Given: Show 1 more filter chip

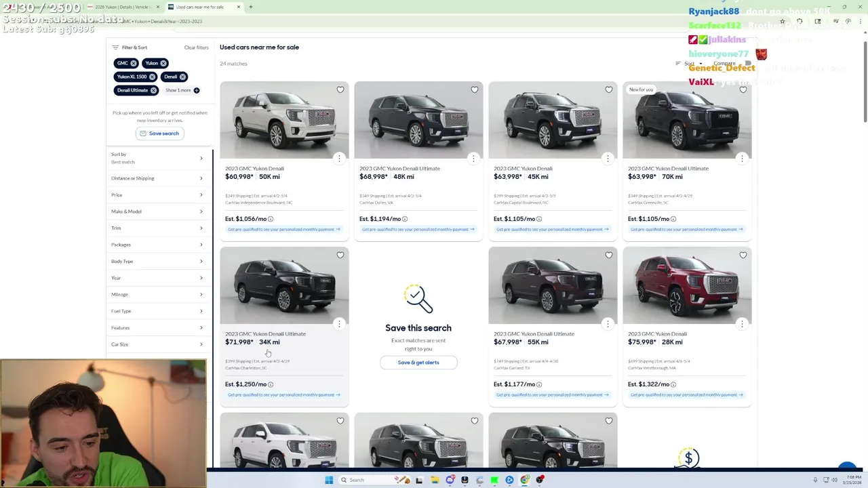Looking at the screenshot, I should tap(182, 90).
